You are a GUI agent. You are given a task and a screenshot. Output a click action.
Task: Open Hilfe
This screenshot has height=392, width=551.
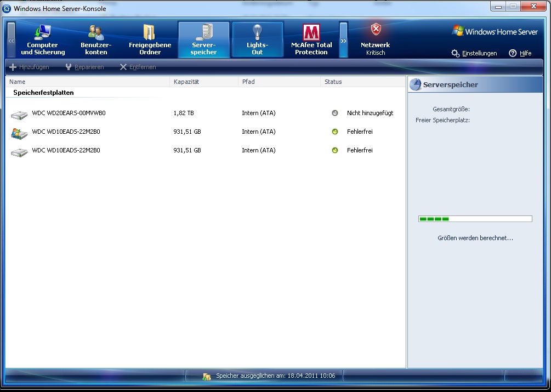coord(520,53)
